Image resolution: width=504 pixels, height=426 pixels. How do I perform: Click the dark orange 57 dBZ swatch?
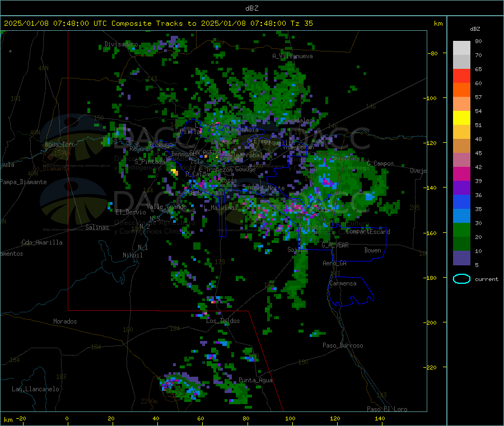tap(461, 90)
